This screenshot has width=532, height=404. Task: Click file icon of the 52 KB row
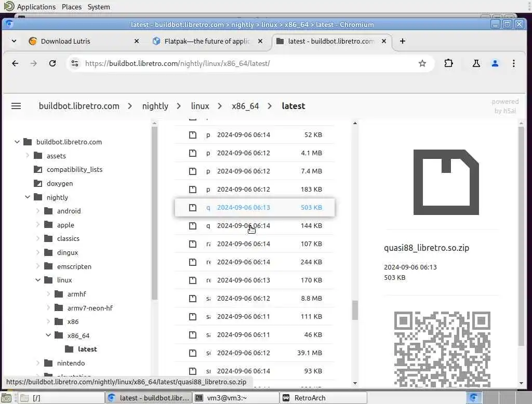click(x=192, y=135)
